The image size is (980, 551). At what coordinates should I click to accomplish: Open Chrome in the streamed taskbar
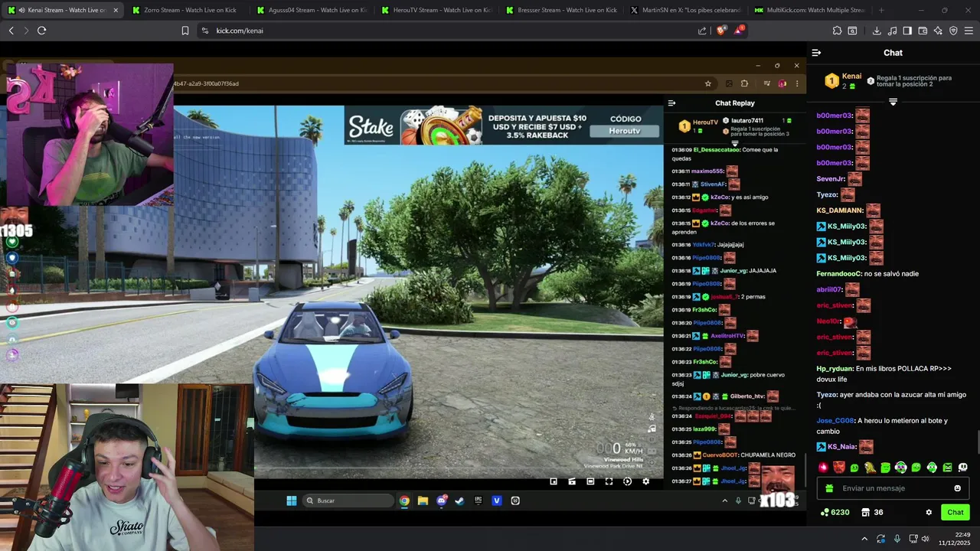pos(404,500)
